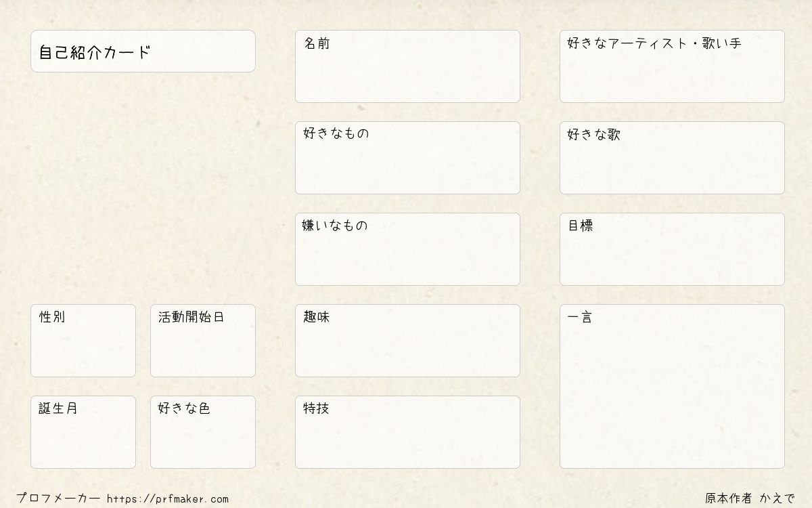
Task: Open the https://prfmaker.com link
Action: (x=168, y=499)
